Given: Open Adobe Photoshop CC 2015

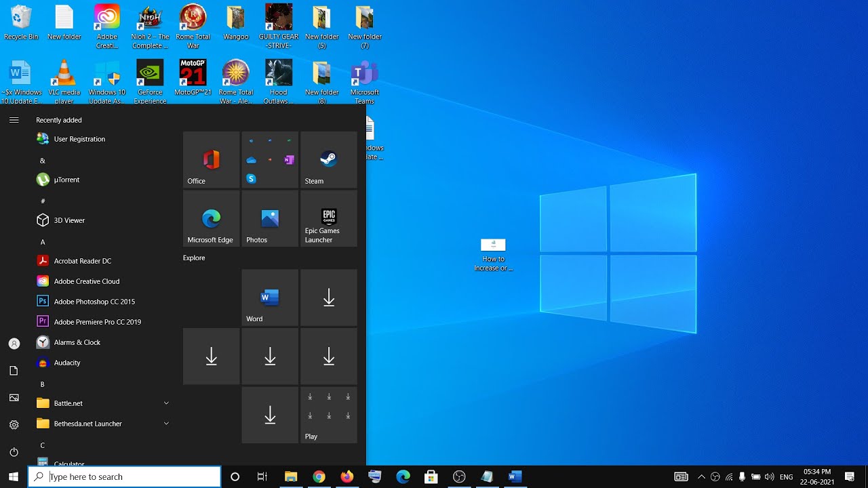Looking at the screenshot, I should coord(102,302).
